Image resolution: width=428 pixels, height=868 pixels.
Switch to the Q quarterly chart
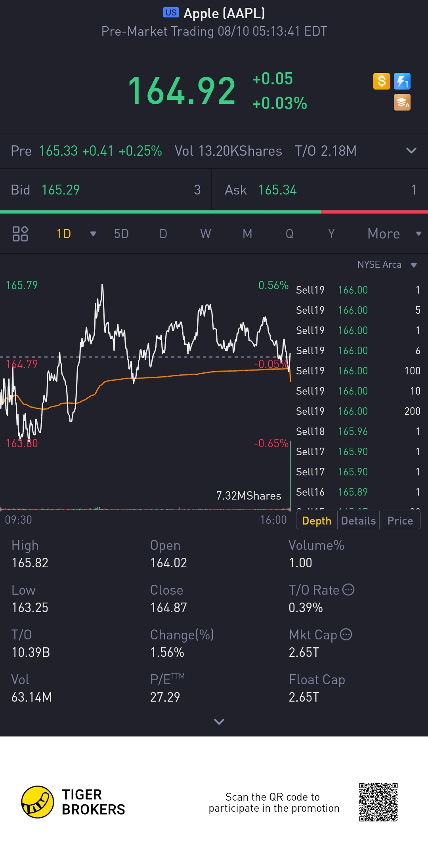coord(290,234)
